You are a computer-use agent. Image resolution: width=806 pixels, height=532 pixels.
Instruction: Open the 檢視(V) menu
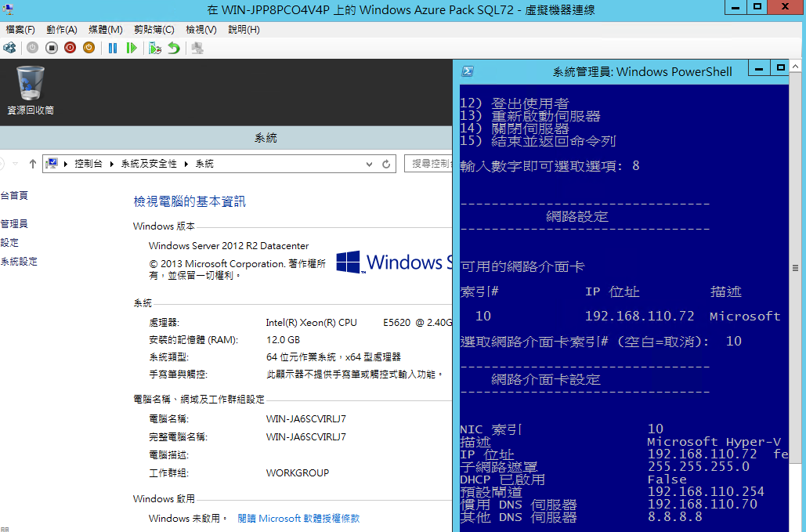(x=201, y=30)
